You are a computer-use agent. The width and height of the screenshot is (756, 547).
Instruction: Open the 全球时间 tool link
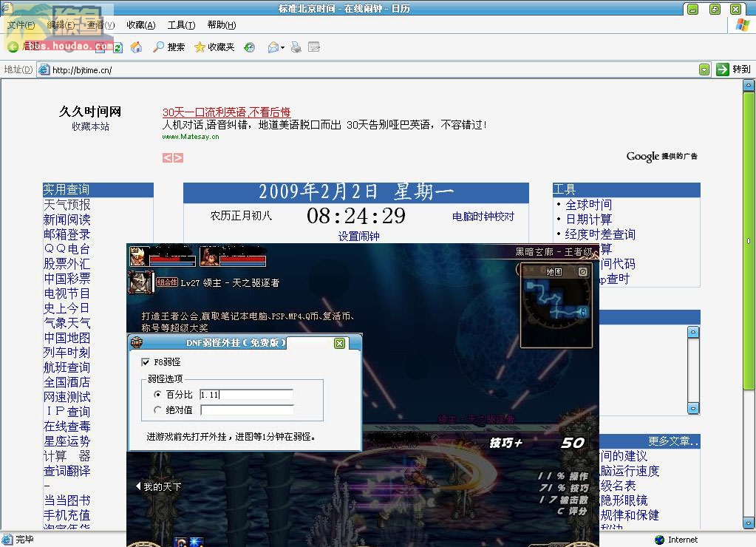[x=589, y=205]
